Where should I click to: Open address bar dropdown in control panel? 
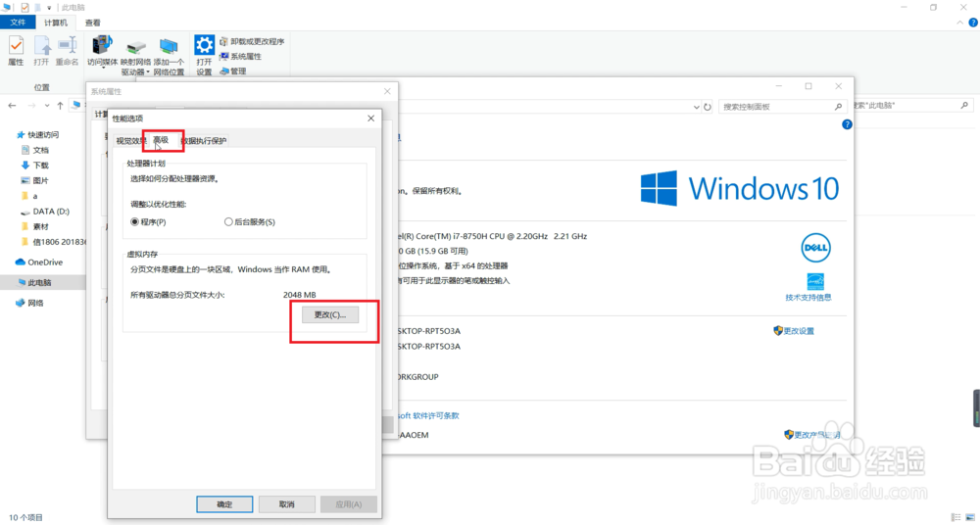click(696, 108)
